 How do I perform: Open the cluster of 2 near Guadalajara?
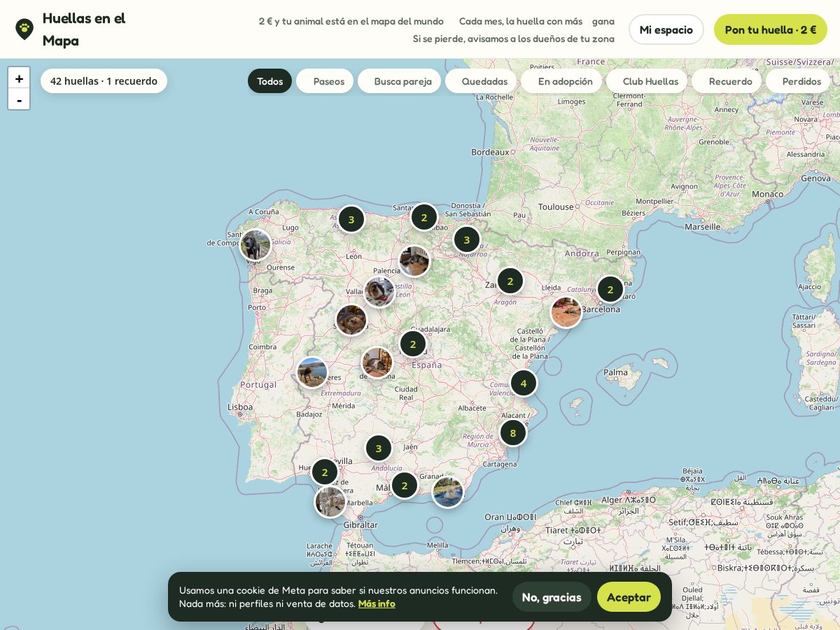[x=413, y=344]
